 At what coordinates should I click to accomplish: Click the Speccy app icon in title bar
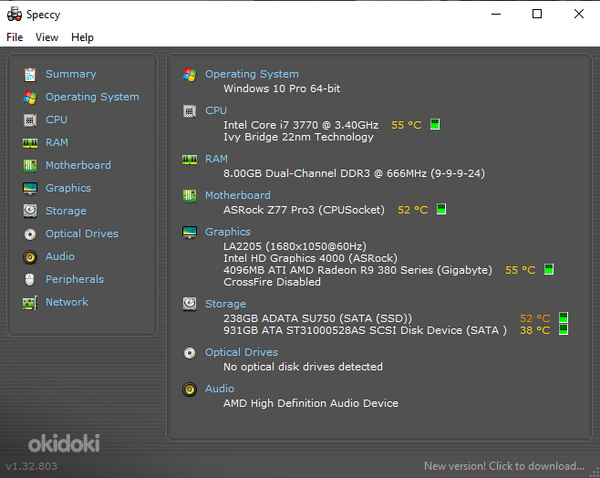15,14
